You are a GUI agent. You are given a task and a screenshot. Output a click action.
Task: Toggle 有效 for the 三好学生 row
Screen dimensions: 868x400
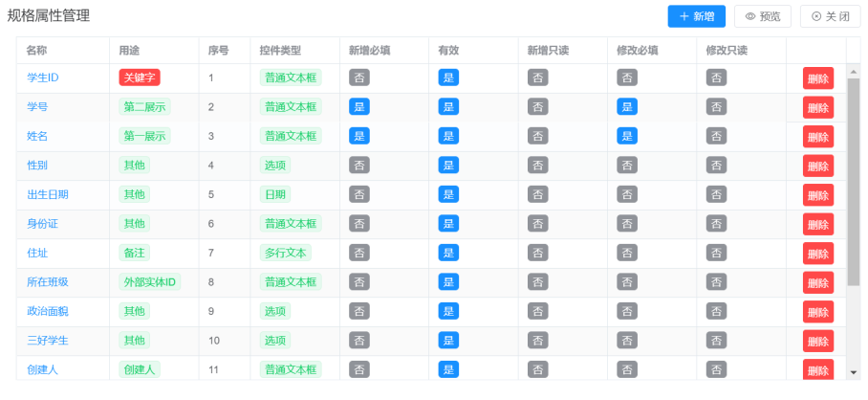point(448,341)
